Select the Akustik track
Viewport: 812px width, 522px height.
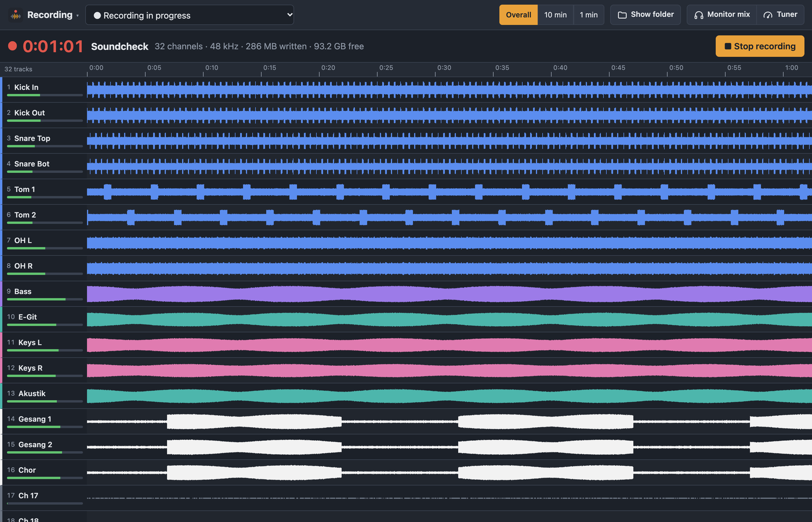point(44,396)
